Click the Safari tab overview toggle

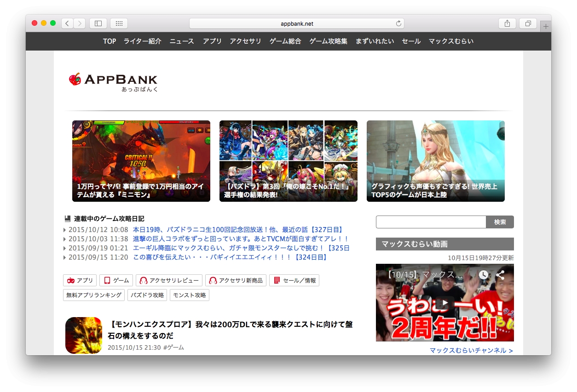tap(527, 23)
